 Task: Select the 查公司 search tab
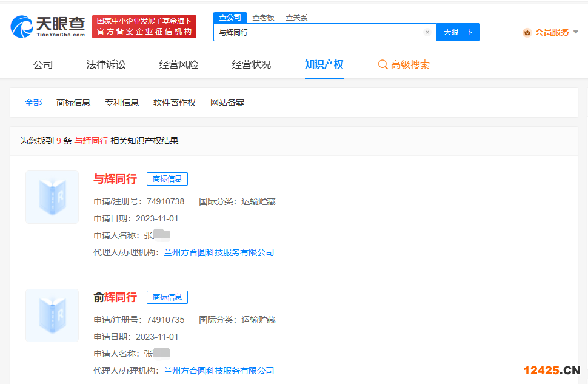coord(230,17)
